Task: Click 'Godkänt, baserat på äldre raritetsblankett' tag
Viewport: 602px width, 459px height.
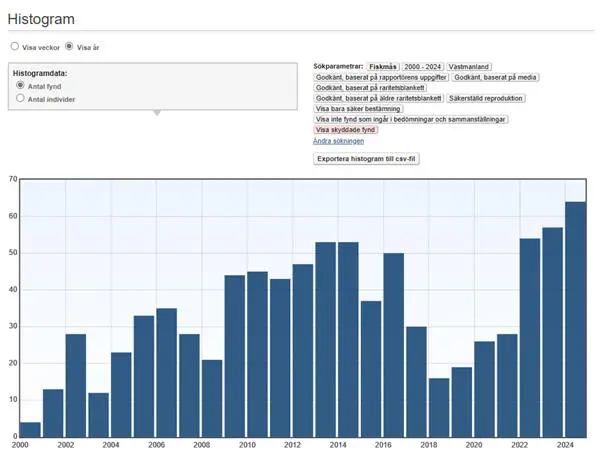Action: (x=378, y=98)
